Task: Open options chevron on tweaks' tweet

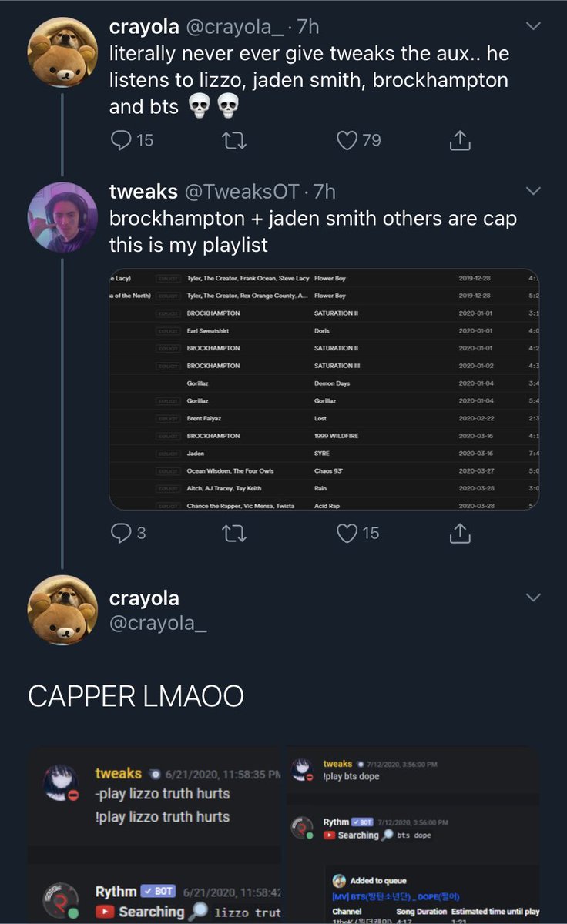Action: click(x=532, y=190)
